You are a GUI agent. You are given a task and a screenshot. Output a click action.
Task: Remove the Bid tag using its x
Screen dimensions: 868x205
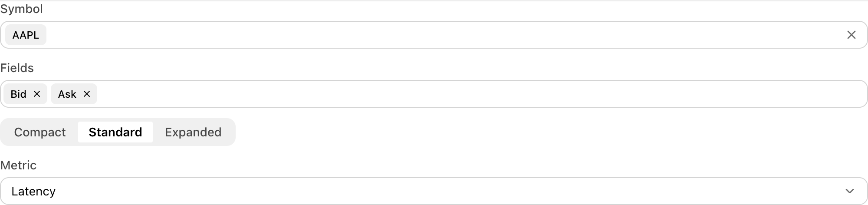point(37,94)
